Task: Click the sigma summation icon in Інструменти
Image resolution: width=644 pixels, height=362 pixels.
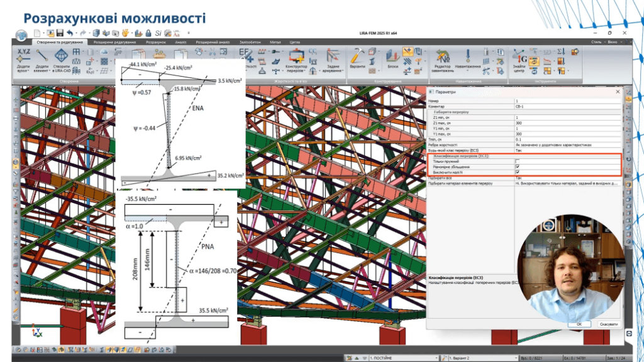Action: pos(561,52)
